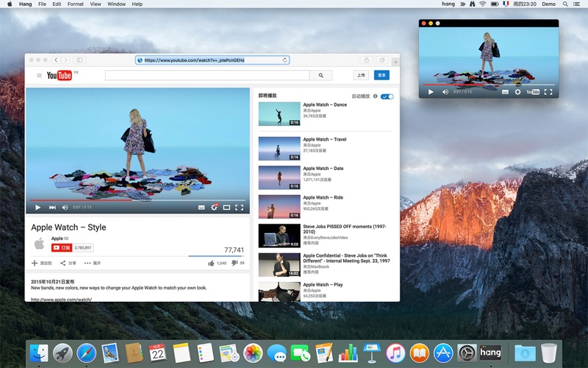Expand the three-dots more options under the video
Viewport: 588px width, 368px height.
(x=87, y=263)
